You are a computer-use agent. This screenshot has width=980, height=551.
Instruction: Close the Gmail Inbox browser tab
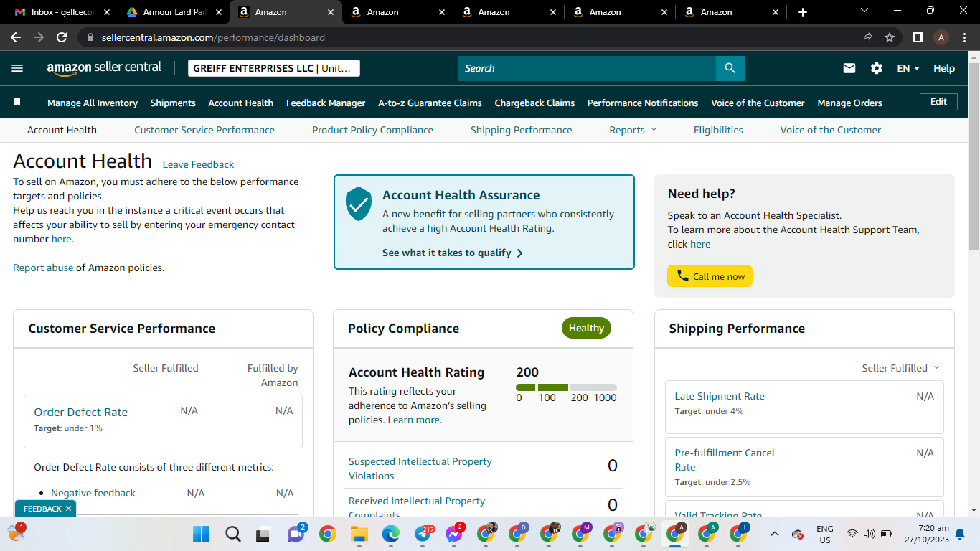107,12
